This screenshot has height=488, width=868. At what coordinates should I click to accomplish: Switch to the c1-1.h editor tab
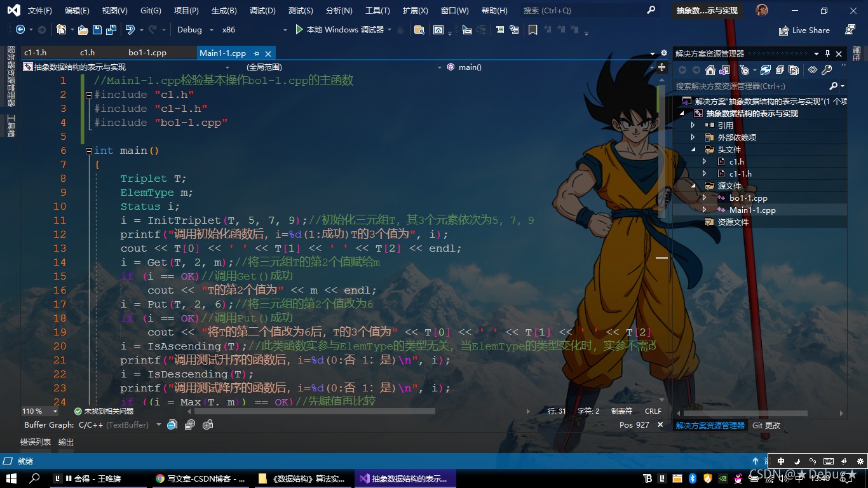[x=35, y=53]
